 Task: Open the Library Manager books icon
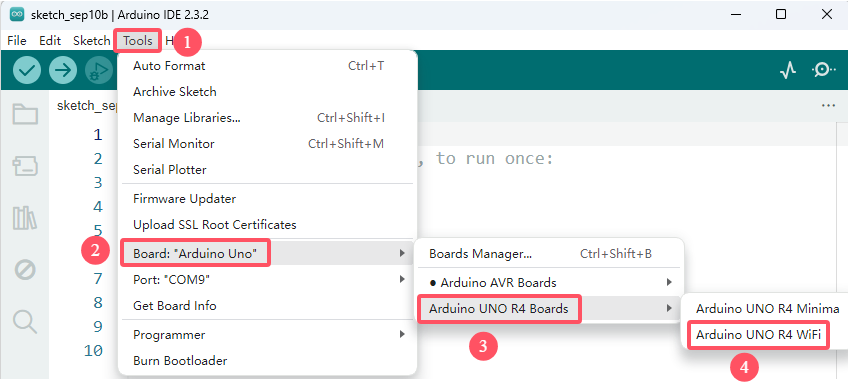point(25,218)
